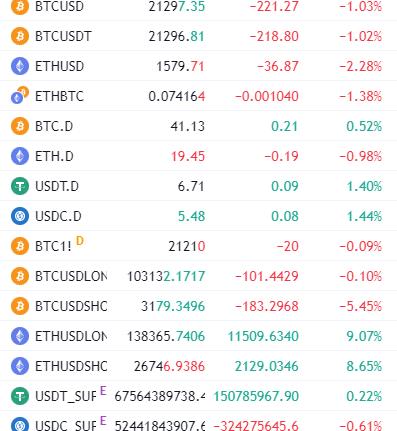This screenshot has height=431, width=397.
Task: Click the delayed data 'D' badge on BTC1!
Action: point(80,241)
